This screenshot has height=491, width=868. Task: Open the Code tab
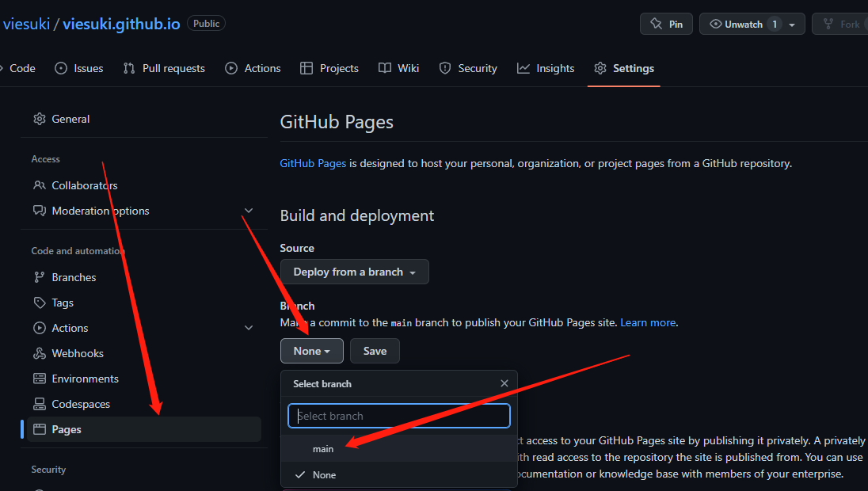click(21, 68)
